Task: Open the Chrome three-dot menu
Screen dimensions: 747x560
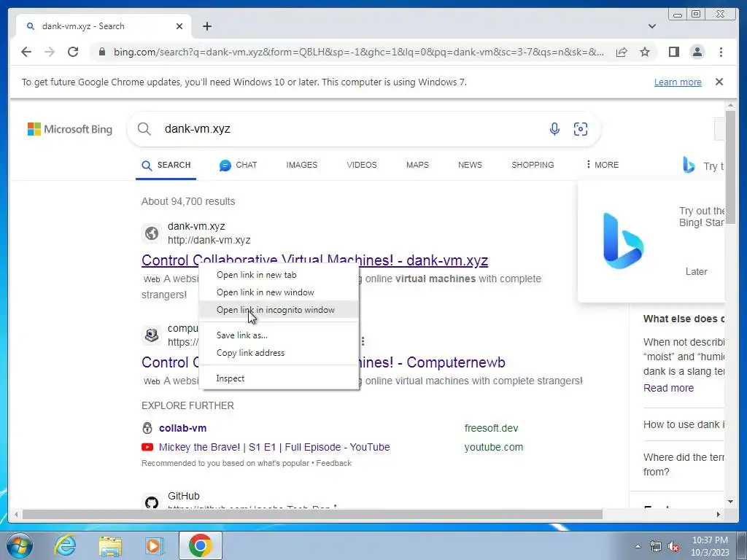Action: pyautogui.click(x=721, y=52)
